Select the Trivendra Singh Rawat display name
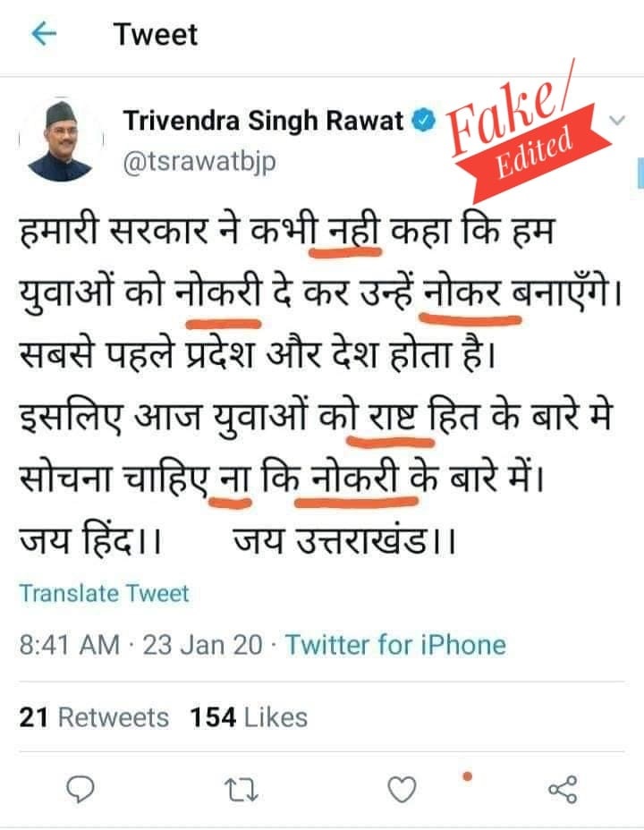The width and height of the screenshot is (644, 830). (x=264, y=121)
